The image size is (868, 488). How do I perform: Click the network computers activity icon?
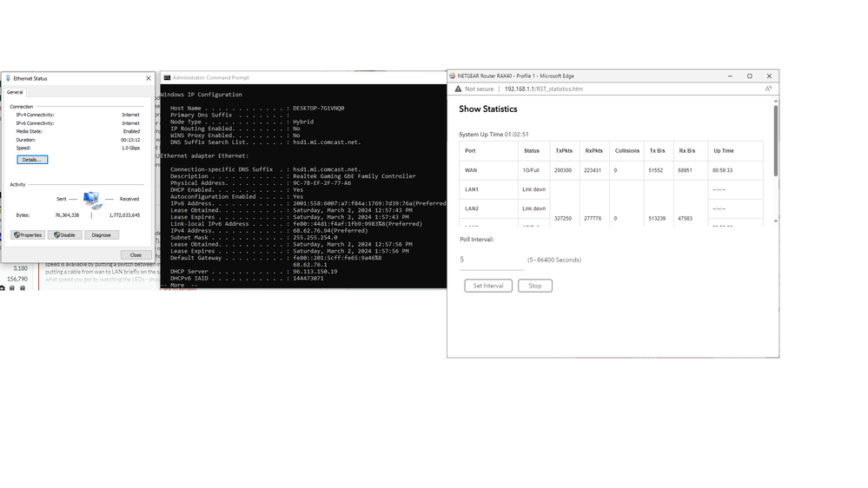tap(92, 201)
